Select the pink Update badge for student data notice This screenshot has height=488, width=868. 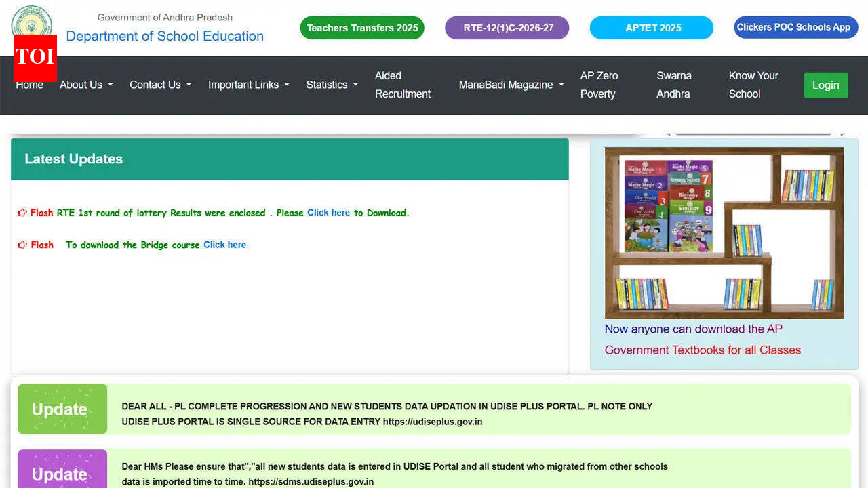click(62, 471)
